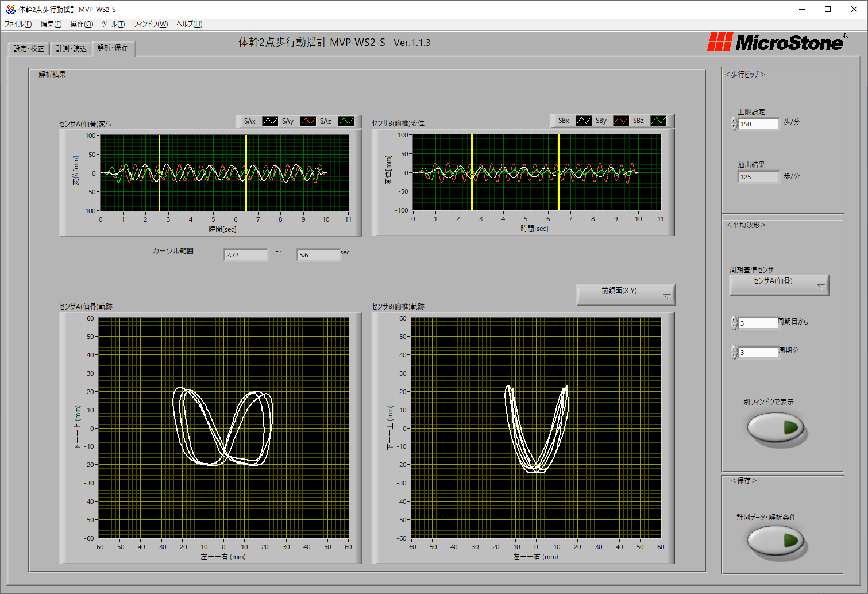Click the SAx legend label
Viewport: 868px width, 594px height.
249,121
